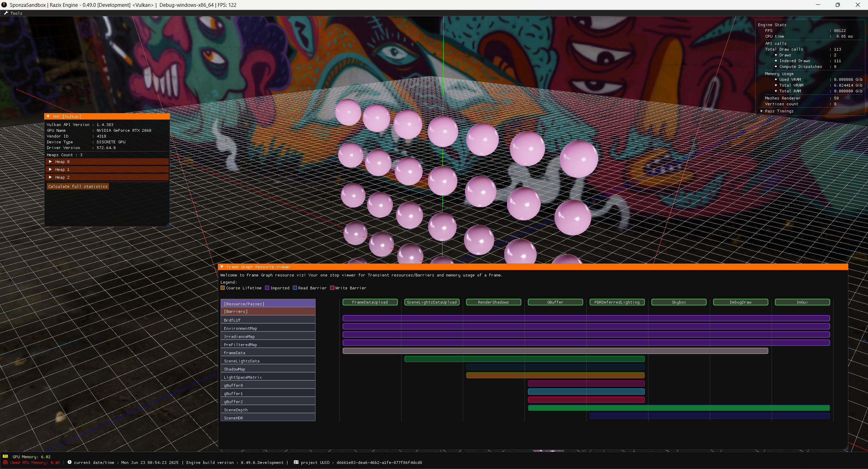Click the RHI window resize grip
This screenshot has height=469, width=868.
(167, 224)
